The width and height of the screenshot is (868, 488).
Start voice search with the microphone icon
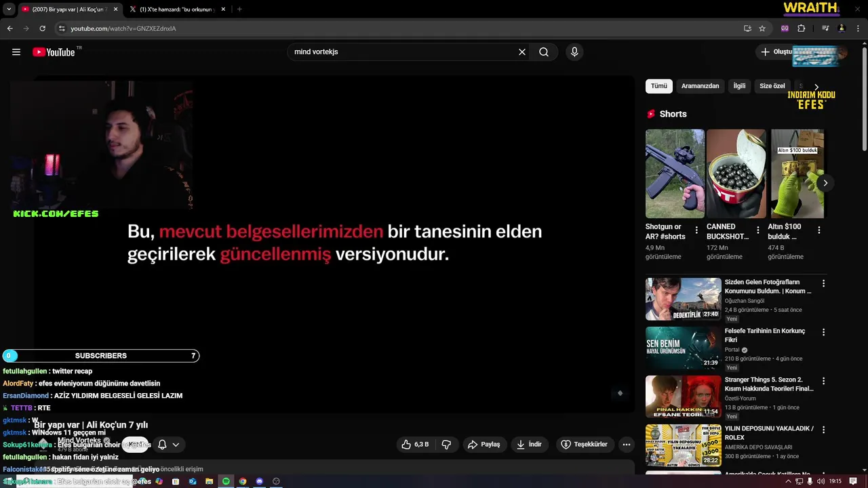click(574, 52)
